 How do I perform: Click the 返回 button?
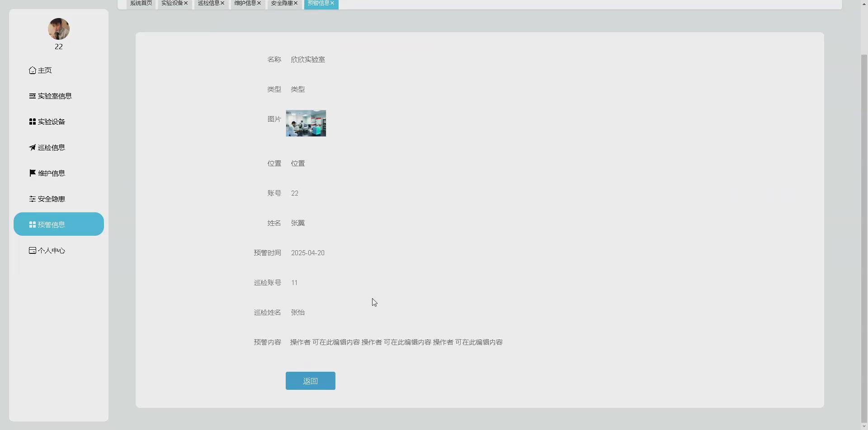311,381
